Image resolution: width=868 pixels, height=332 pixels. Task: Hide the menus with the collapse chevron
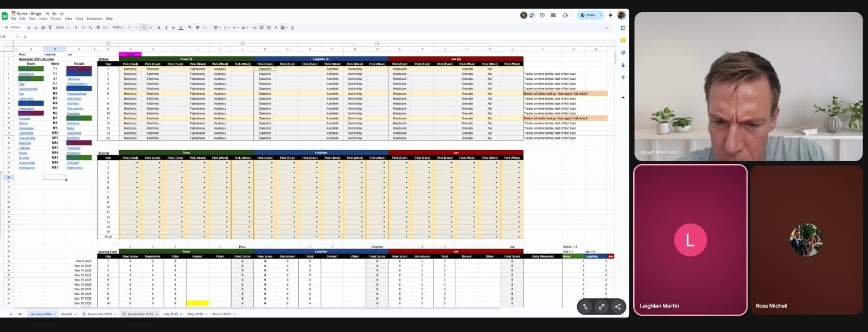[x=607, y=28]
